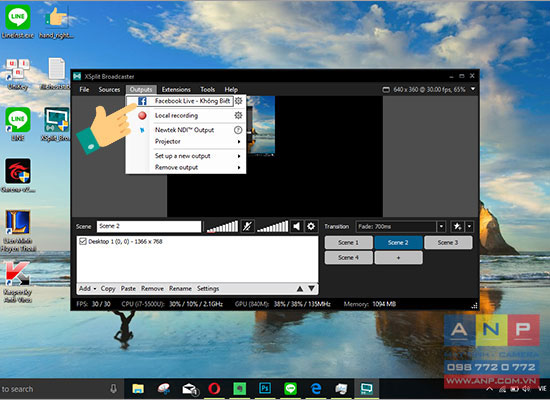Screen dimensions: 550x400
Task: Open the Extensions menu
Action: [176, 89]
